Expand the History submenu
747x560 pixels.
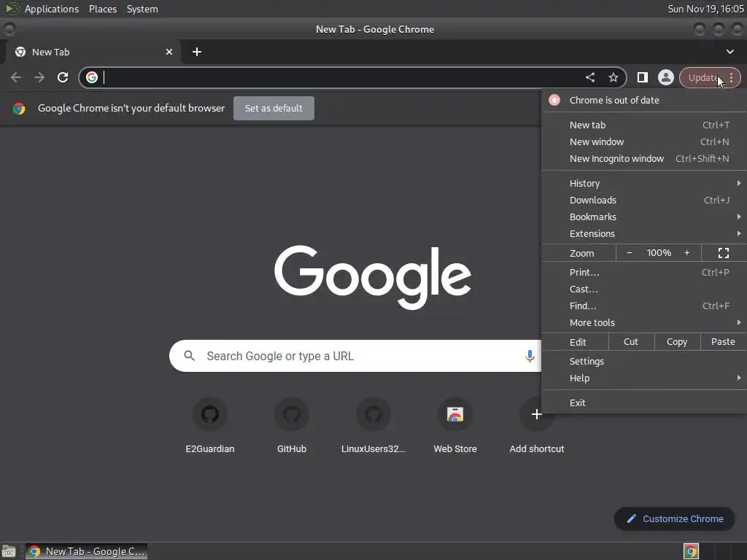pos(644,183)
